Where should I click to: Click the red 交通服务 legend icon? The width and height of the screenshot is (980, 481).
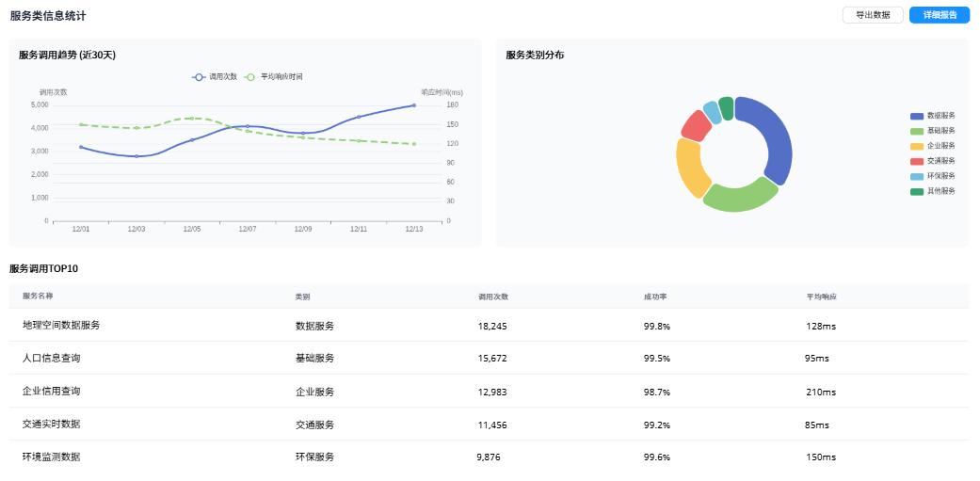click(917, 161)
